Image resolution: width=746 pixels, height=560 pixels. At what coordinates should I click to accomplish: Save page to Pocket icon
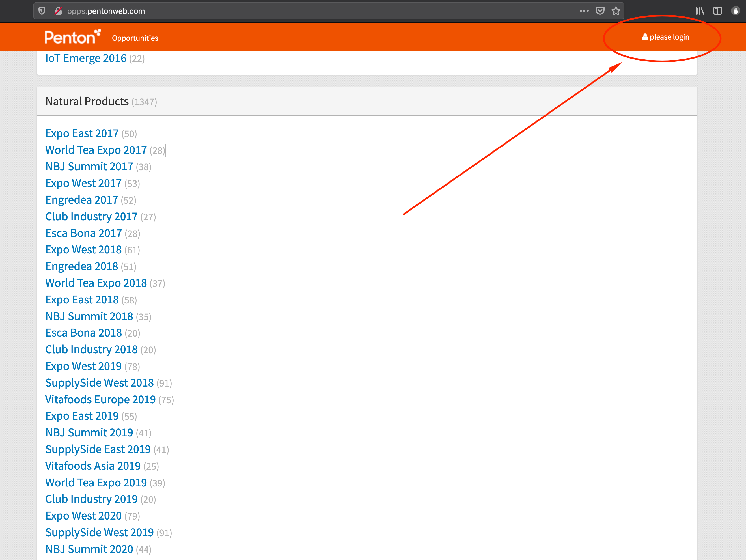click(600, 11)
